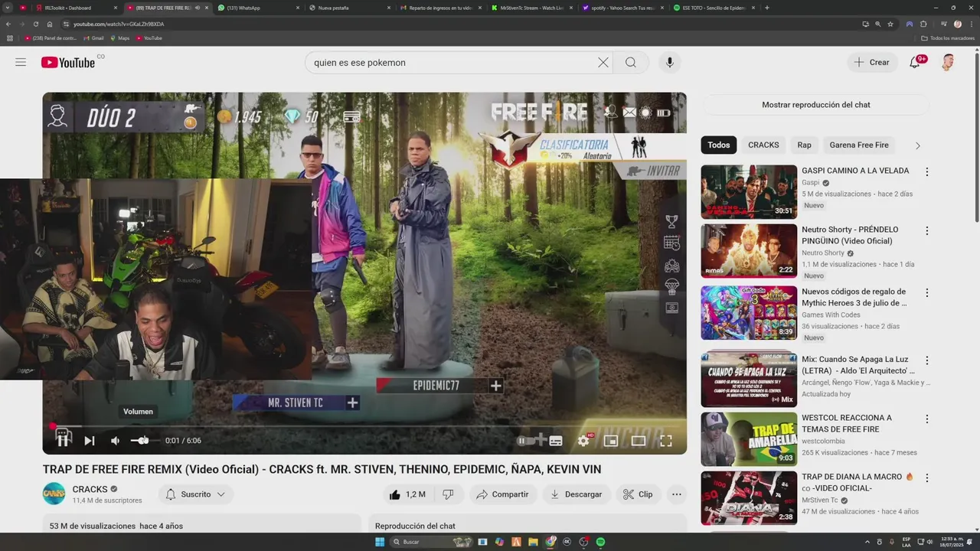Open the Cuando Se Apaga La Luz mix thumbnail
Image resolution: width=980 pixels, height=551 pixels.
click(749, 380)
